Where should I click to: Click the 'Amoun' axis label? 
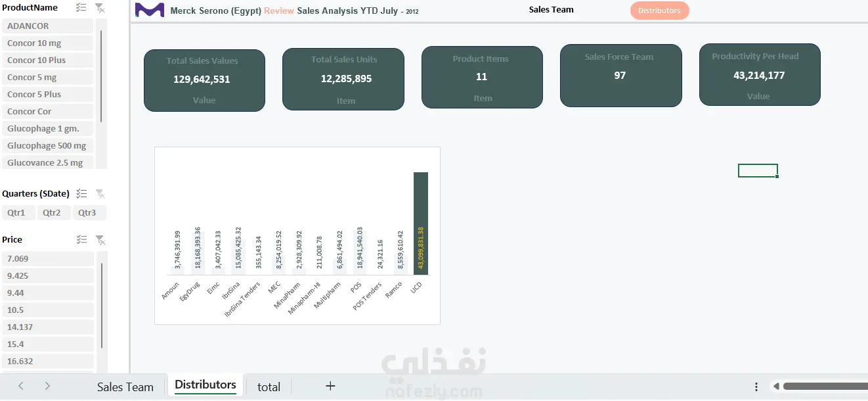tap(171, 290)
